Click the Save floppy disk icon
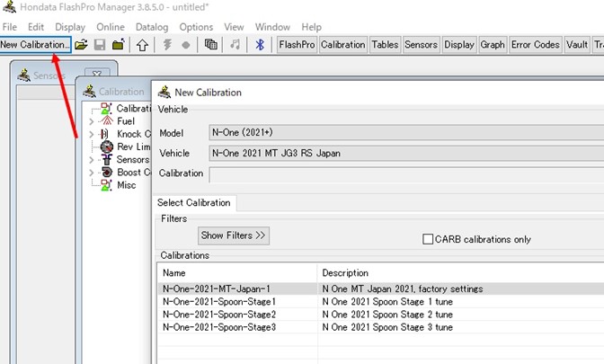Viewport: 604px width, 364px height. 100,45
